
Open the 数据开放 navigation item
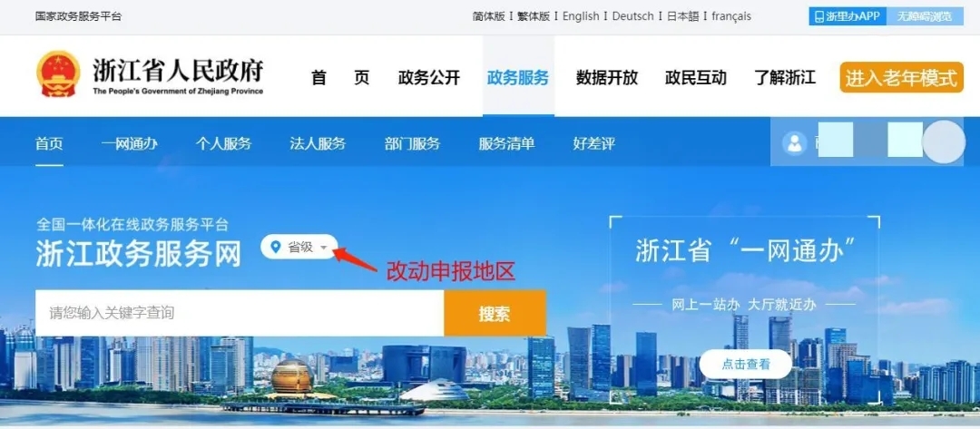tap(607, 77)
